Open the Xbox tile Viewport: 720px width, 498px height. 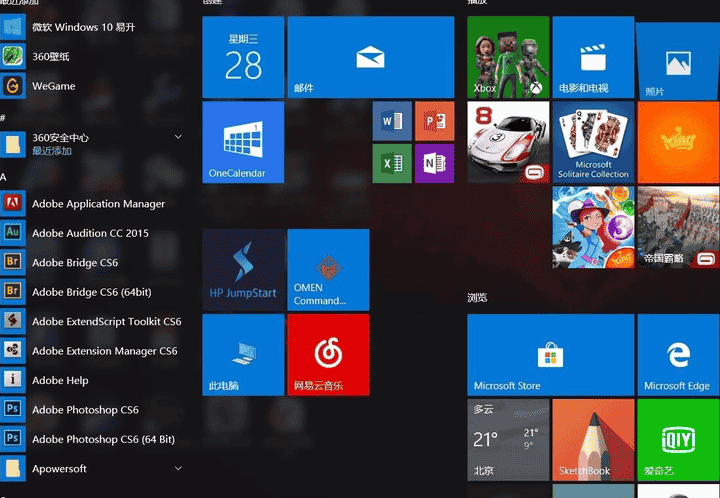(x=508, y=56)
